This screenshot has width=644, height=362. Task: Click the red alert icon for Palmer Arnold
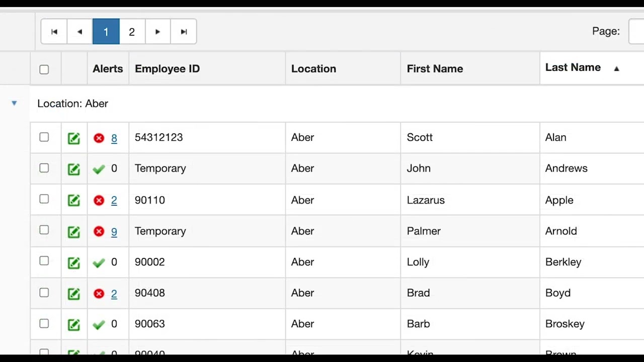[99, 231]
